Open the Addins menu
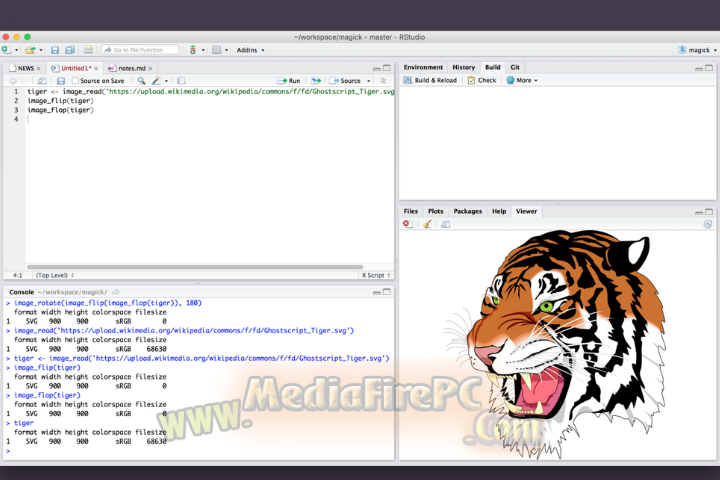Screen dimensions: 720x480 [250, 50]
